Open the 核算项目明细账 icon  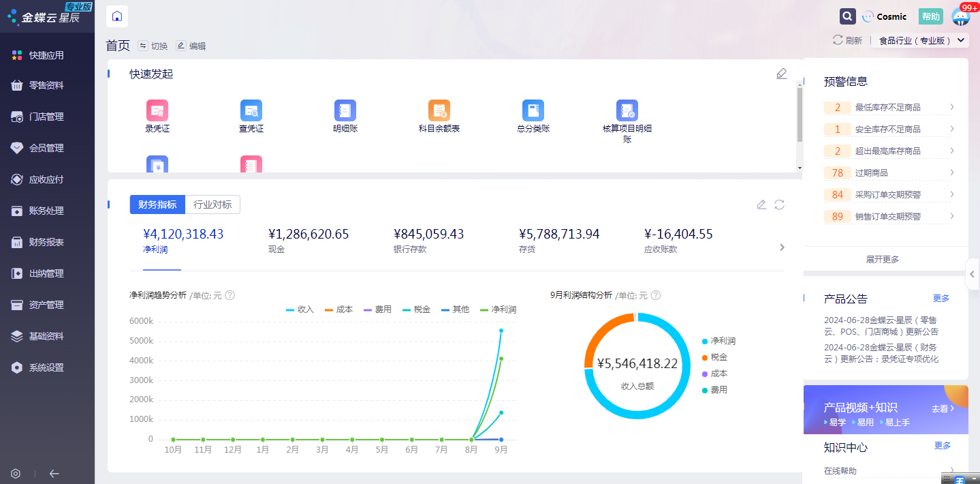click(627, 110)
